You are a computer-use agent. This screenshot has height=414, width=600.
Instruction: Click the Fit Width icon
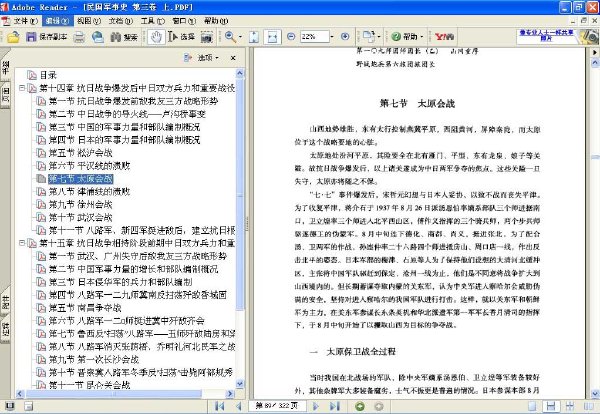(x=272, y=37)
